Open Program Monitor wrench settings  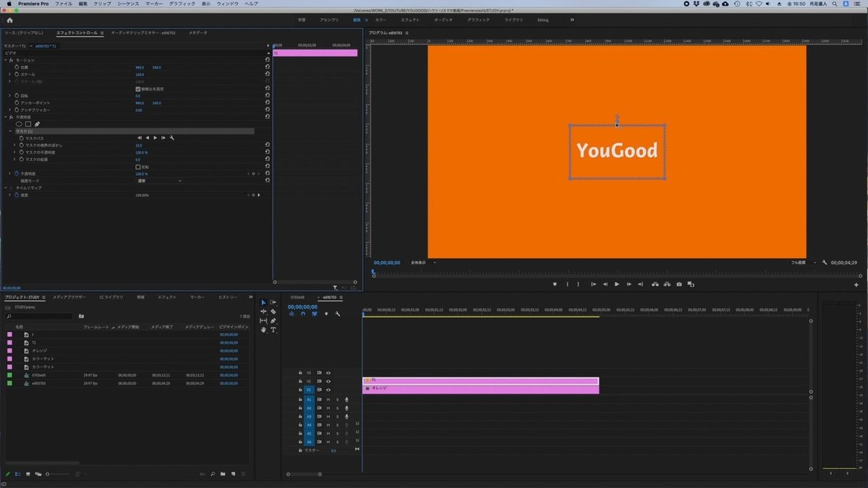(x=825, y=262)
